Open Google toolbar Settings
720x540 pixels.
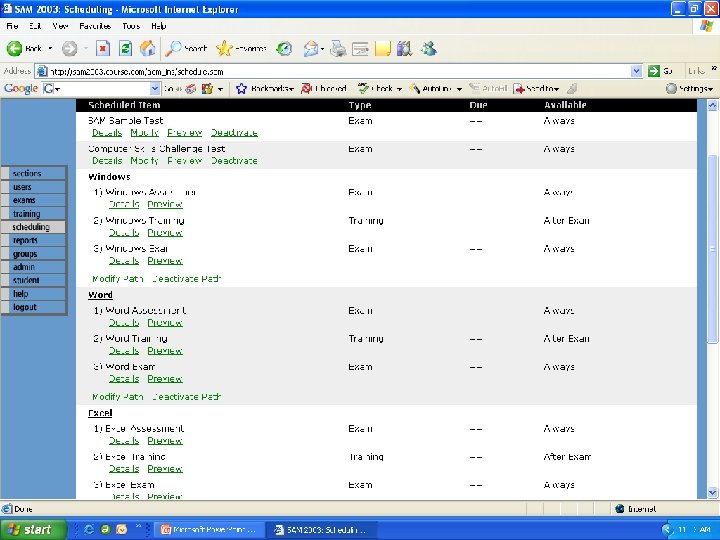[x=689, y=89]
